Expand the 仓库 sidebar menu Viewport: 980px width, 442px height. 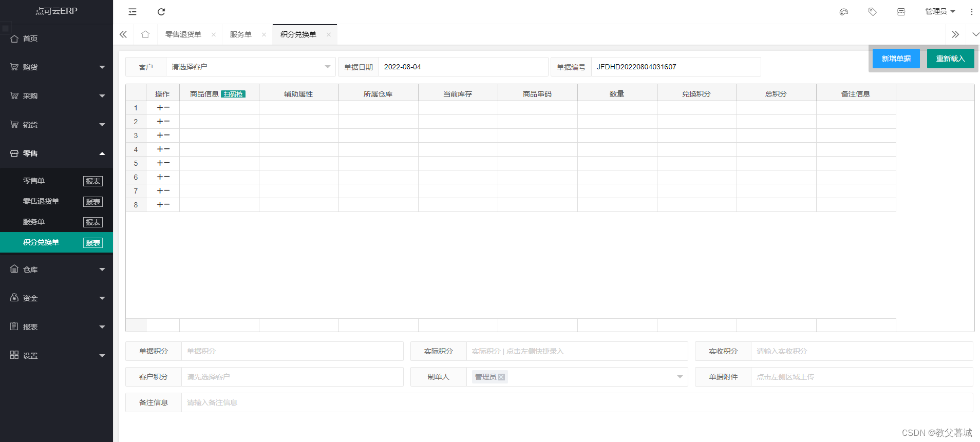click(x=56, y=270)
